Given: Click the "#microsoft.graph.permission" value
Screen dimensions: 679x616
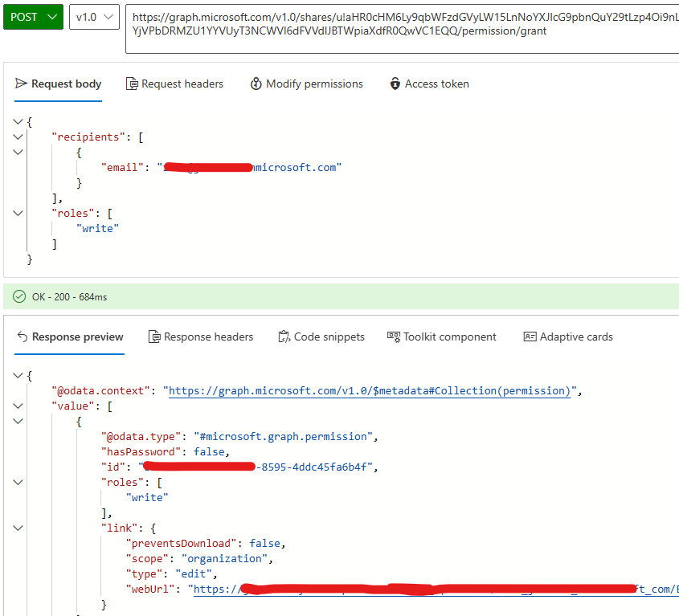Looking at the screenshot, I should click(283, 436).
